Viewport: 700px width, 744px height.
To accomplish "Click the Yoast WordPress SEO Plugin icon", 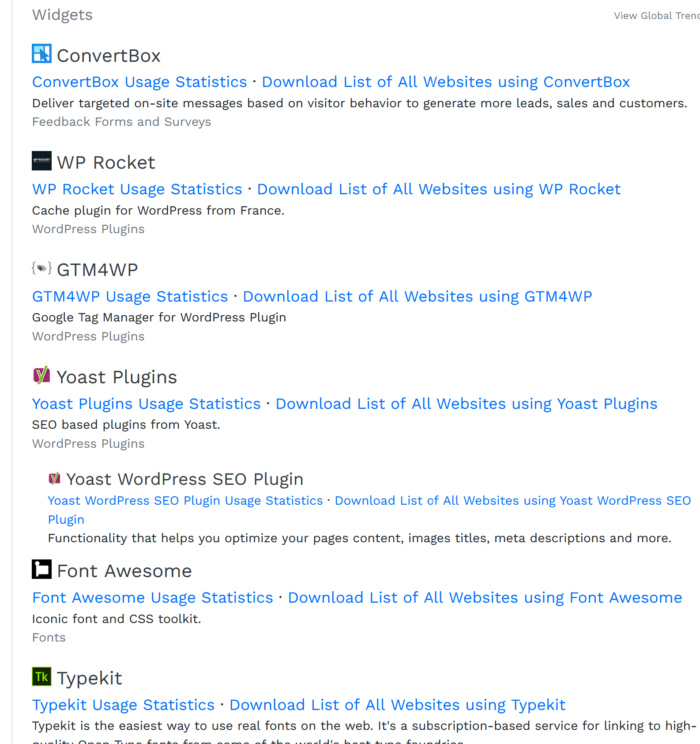I will coord(54,478).
